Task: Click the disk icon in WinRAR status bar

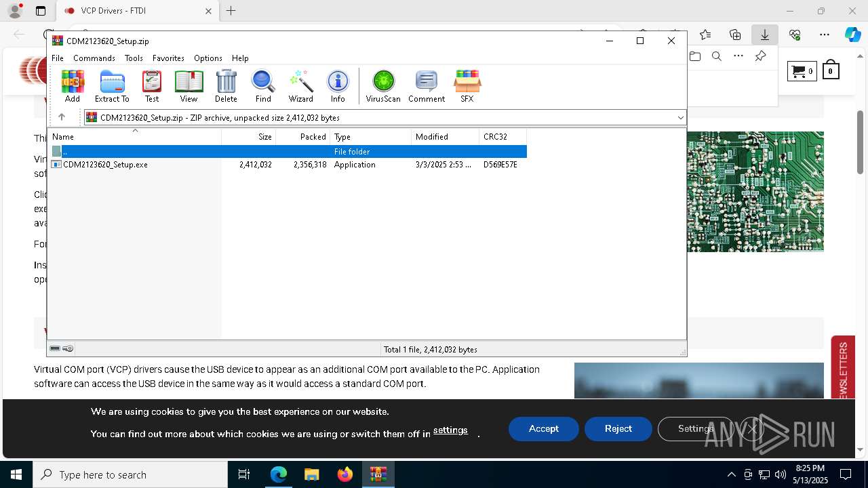Action: tap(55, 348)
